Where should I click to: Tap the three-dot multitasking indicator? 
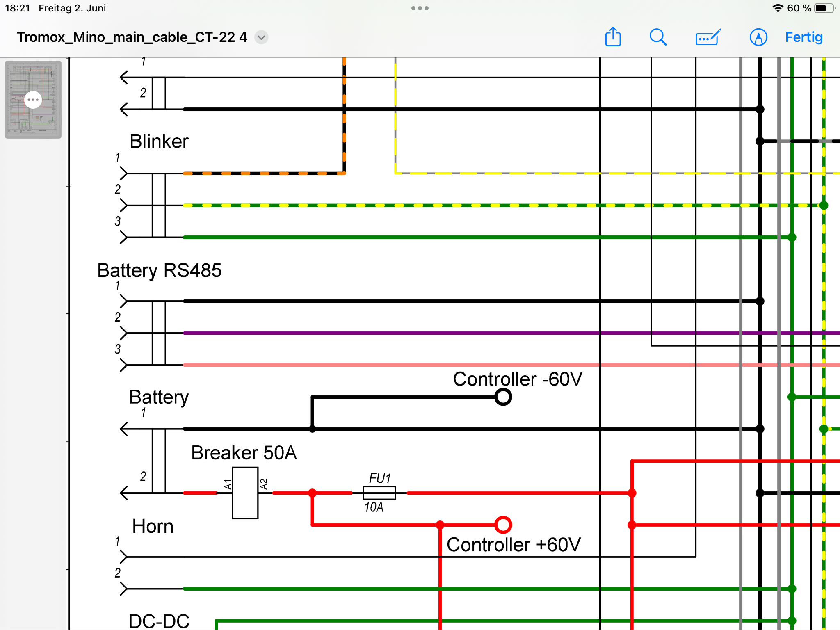pos(420,8)
